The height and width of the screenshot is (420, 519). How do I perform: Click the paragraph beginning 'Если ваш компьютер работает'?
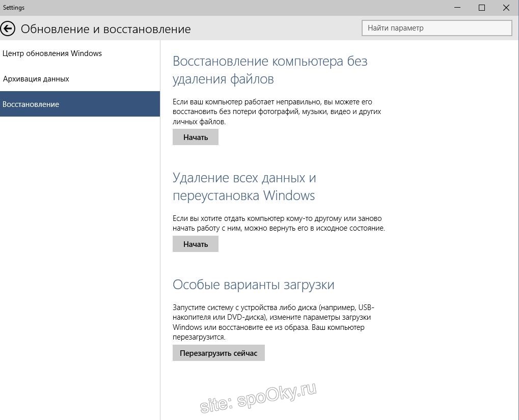pos(277,112)
